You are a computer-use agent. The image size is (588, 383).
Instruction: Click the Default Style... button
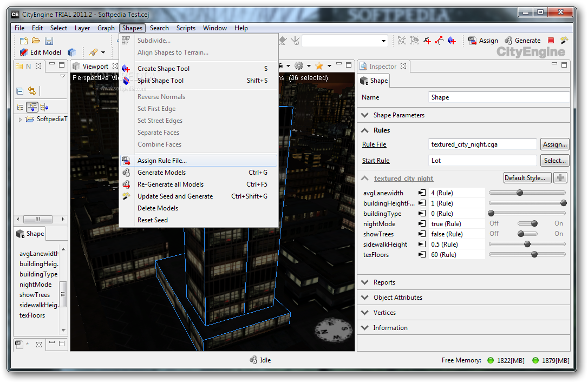click(x=527, y=177)
